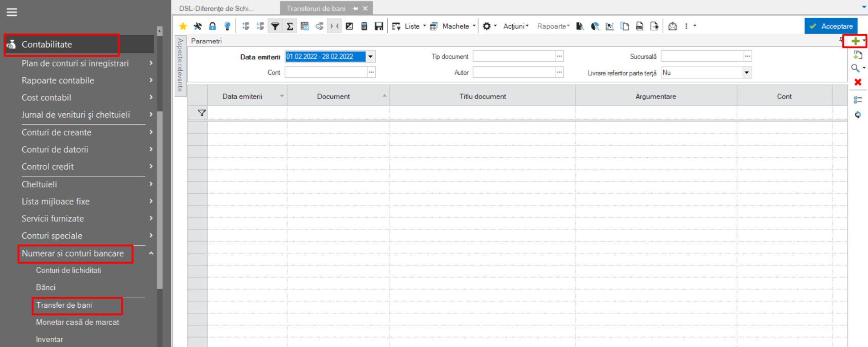Click the floppy disk save icon

tap(379, 26)
